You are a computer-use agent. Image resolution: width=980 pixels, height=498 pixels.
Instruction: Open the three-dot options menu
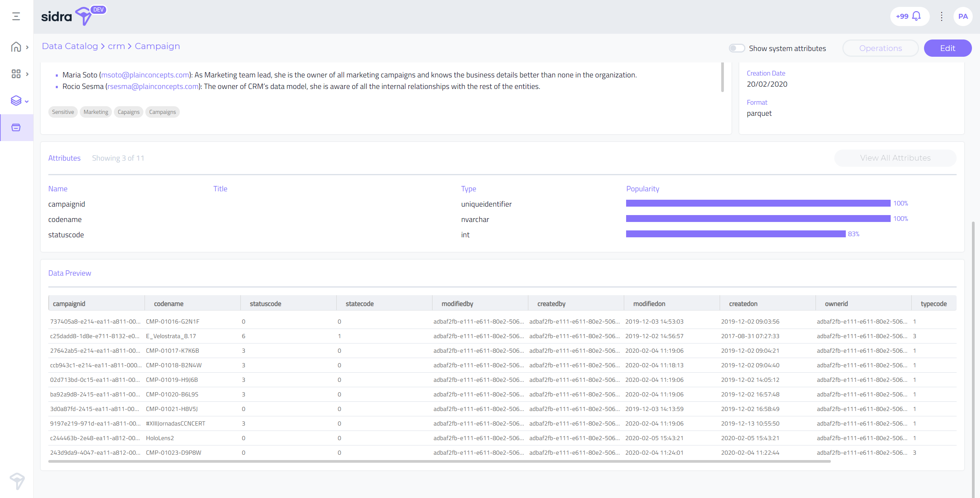pyautogui.click(x=941, y=16)
